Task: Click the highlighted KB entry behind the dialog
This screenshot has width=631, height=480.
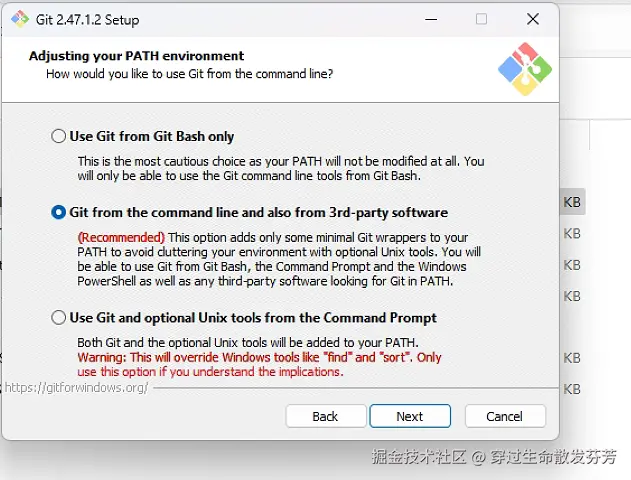Action: (x=572, y=202)
